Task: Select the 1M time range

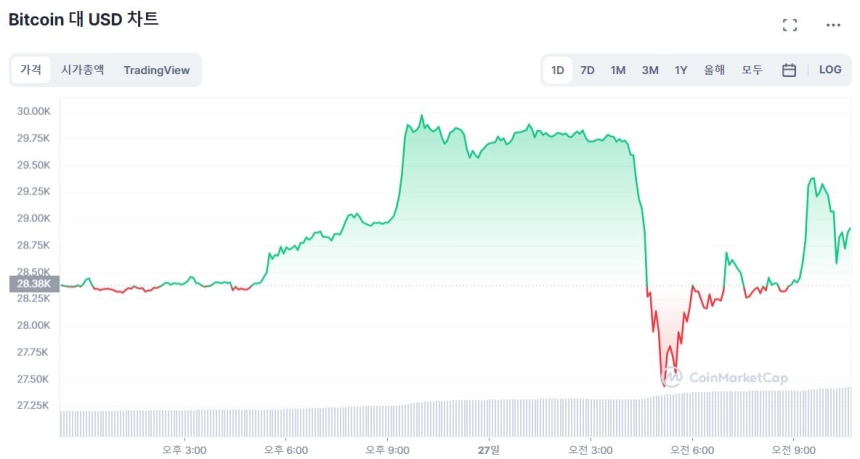Action: click(618, 70)
